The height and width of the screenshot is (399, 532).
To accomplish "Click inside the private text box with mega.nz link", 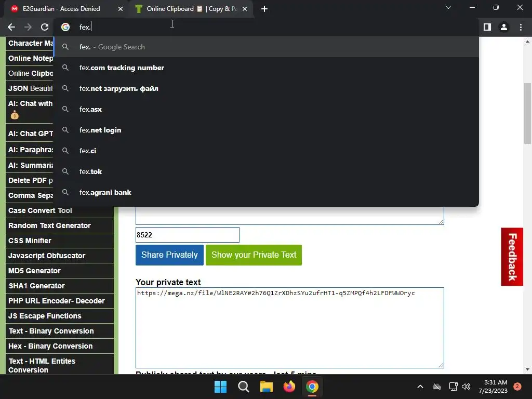I will [x=290, y=327].
